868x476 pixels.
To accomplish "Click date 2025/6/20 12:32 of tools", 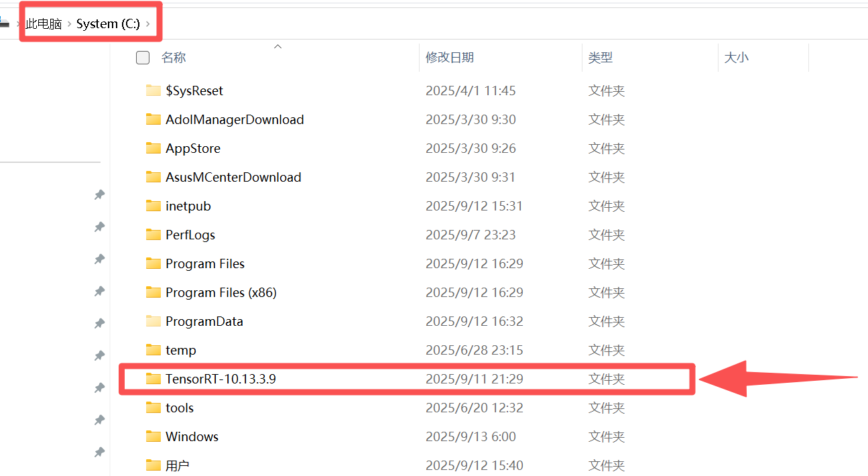I will coord(475,408).
